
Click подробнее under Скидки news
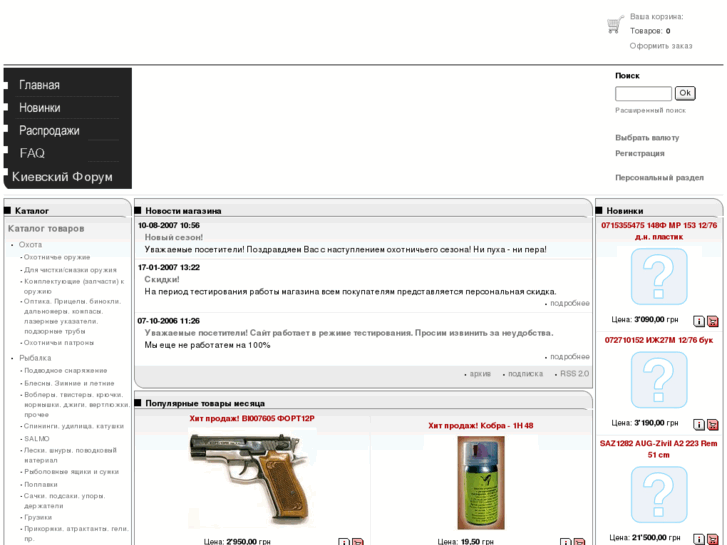pyautogui.click(x=570, y=303)
